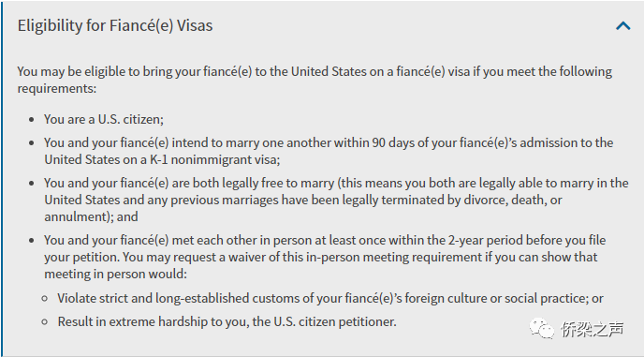Screen dimensions: 644x357
Task: Click the Eligibility for Fiancé(e) Visas heading
Action: tap(115, 25)
